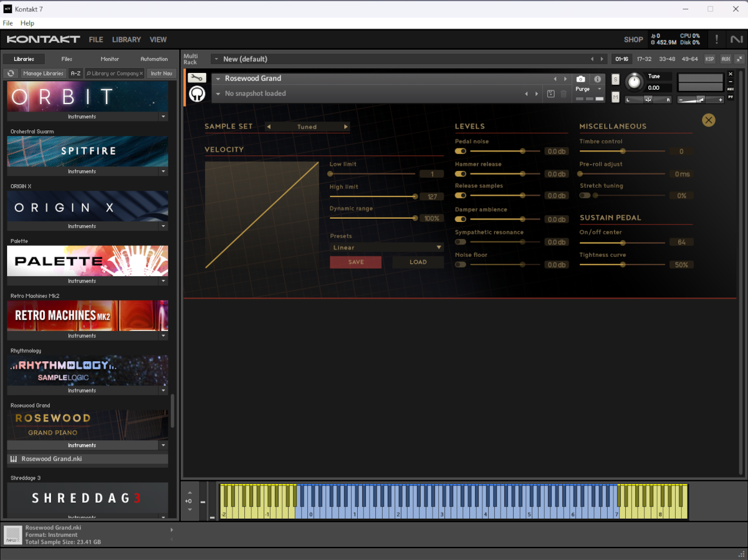
Task: Open the Purge dropdown menu
Action: tap(588, 89)
